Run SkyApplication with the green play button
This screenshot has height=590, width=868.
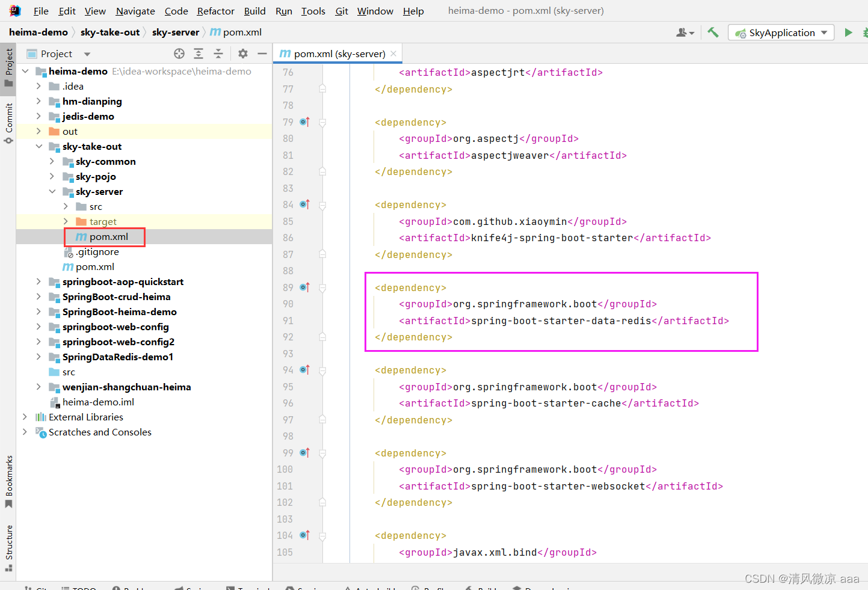pos(848,32)
